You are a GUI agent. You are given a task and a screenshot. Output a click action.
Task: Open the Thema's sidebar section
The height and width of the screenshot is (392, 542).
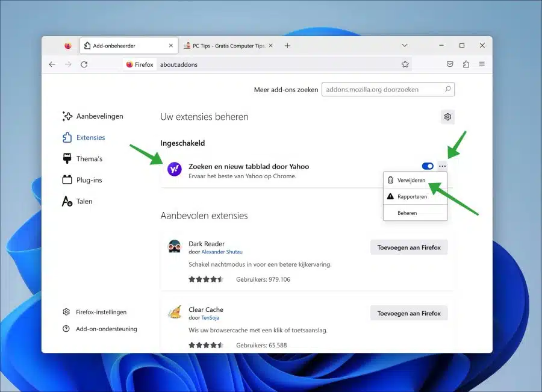coord(83,159)
